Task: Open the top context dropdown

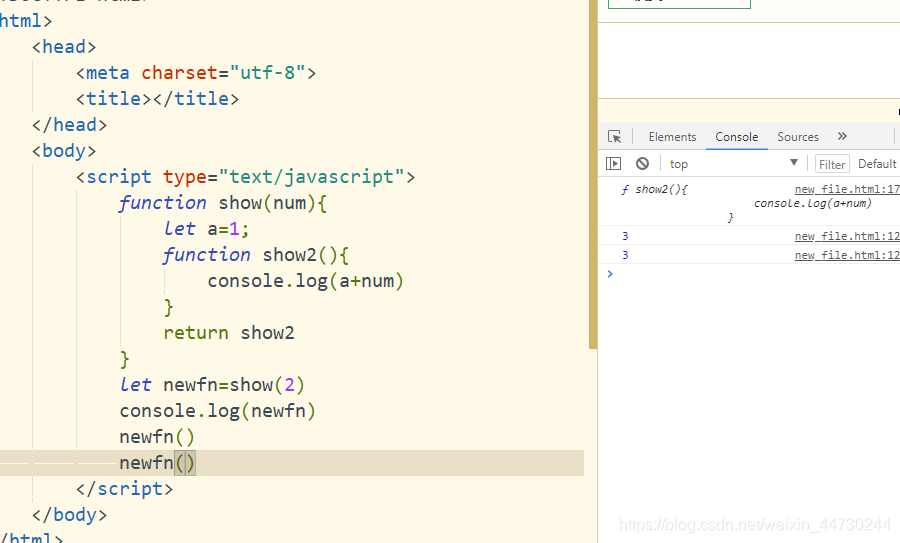Action: [734, 164]
